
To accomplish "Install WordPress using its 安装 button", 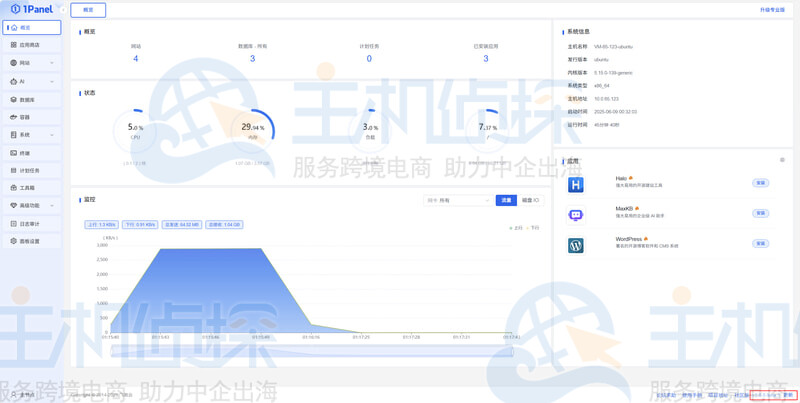I will (x=760, y=244).
